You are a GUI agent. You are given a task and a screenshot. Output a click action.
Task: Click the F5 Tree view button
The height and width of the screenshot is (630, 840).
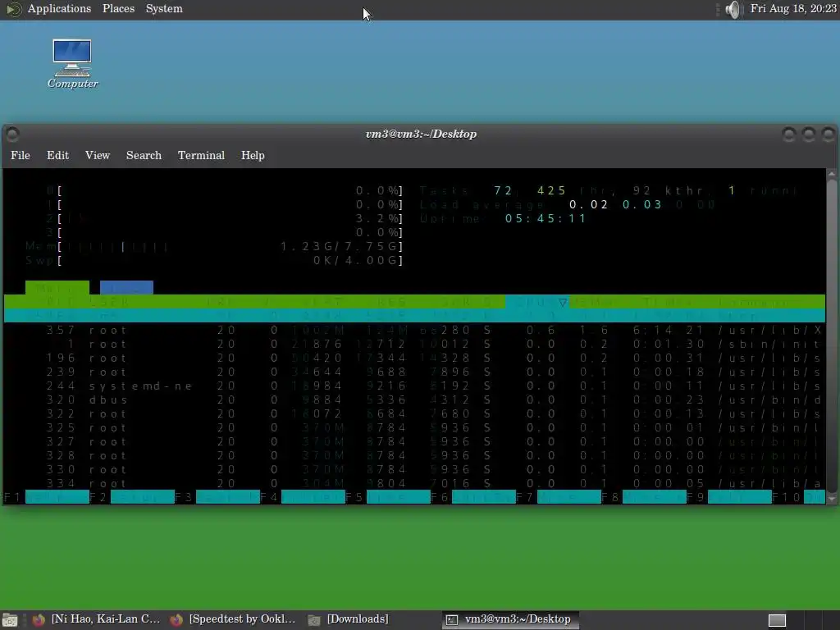click(x=398, y=497)
